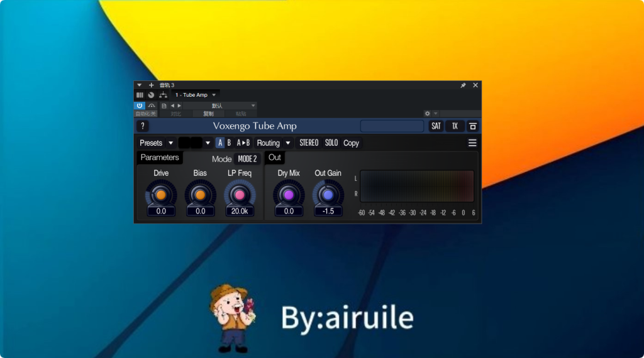
Task: Open the MODE 2 mode selector
Action: pyautogui.click(x=247, y=159)
